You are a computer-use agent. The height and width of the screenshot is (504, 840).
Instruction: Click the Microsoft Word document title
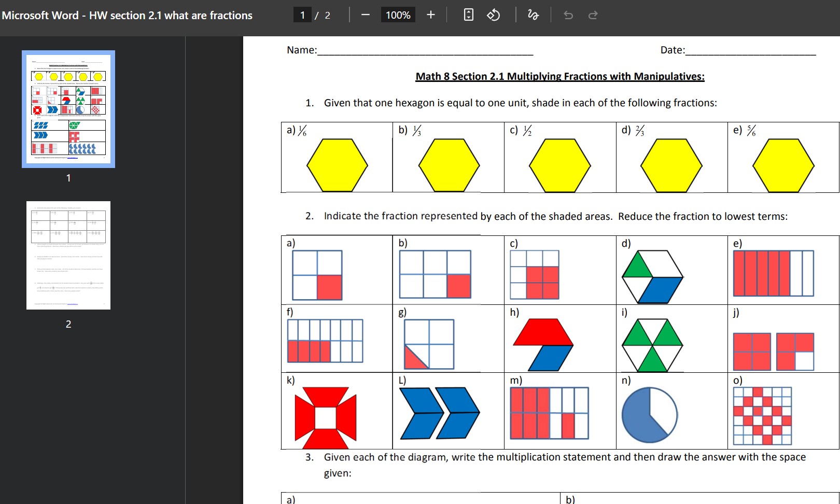(127, 16)
